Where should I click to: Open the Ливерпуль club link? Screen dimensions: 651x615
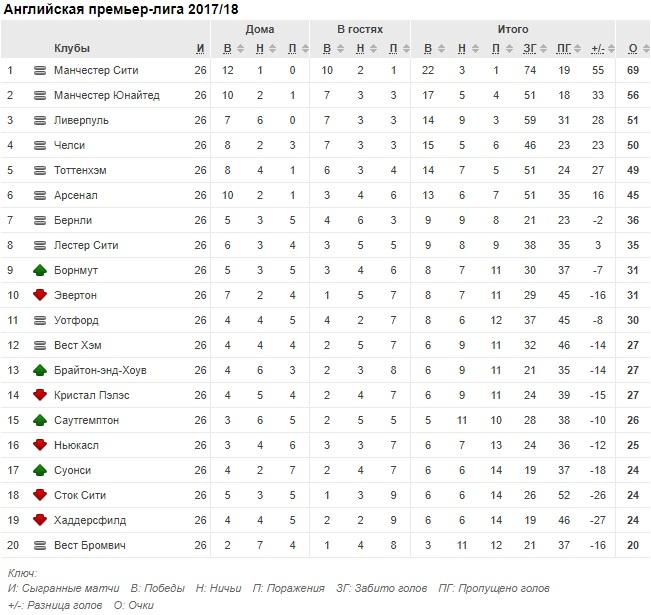(x=82, y=120)
